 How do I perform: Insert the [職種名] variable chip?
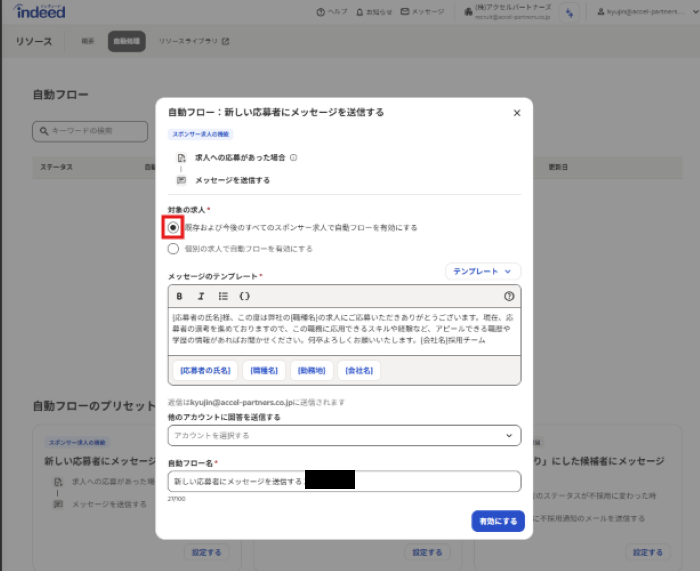(x=264, y=370)
